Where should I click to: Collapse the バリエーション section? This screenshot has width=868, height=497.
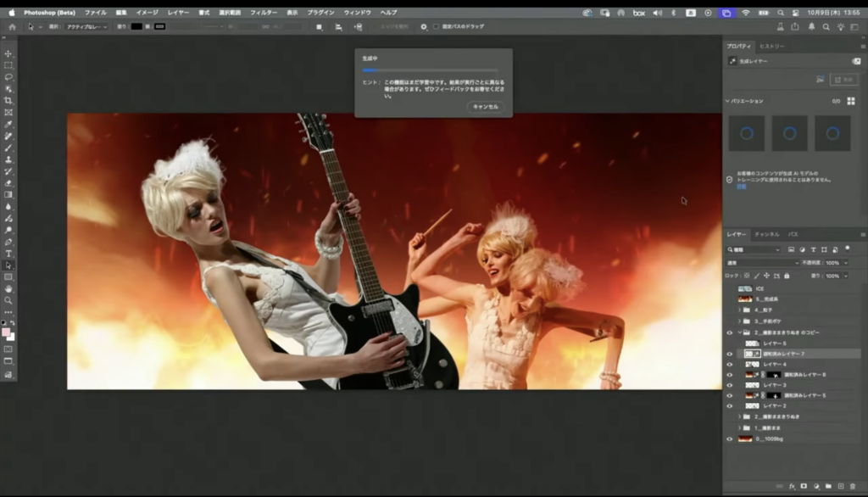click(x=727, y=101)
